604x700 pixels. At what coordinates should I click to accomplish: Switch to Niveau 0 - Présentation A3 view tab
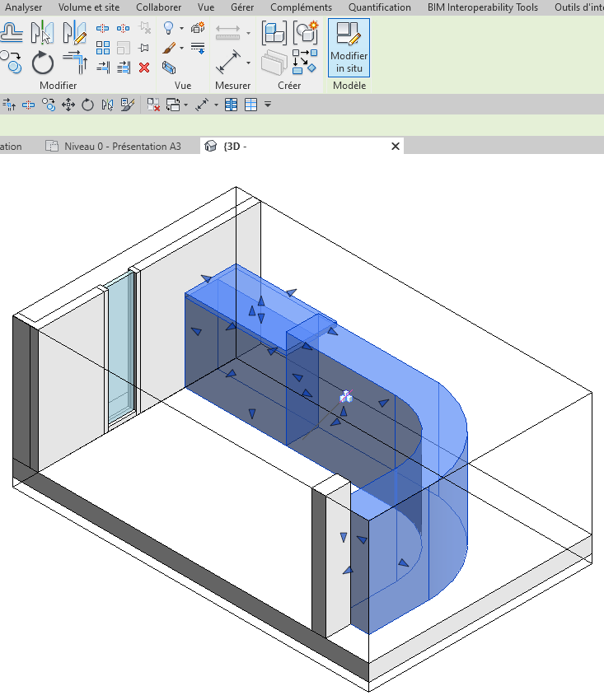(122, 147)
